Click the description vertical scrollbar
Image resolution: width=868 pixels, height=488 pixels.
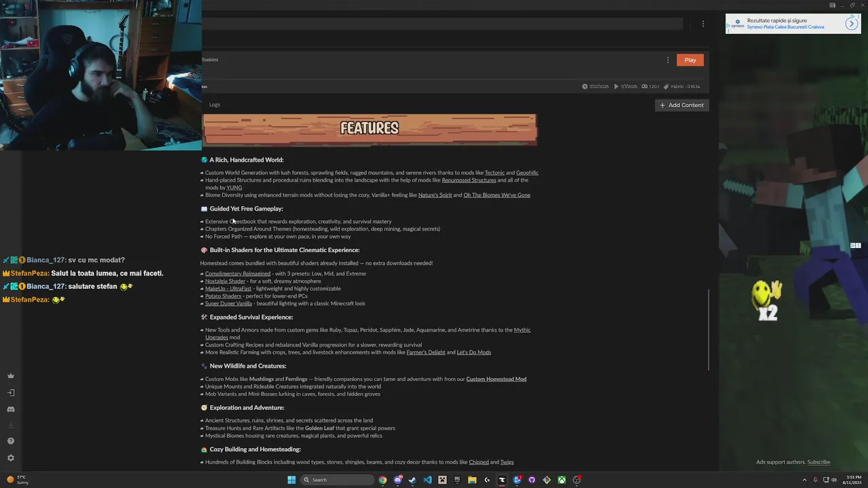coord(709,329)
